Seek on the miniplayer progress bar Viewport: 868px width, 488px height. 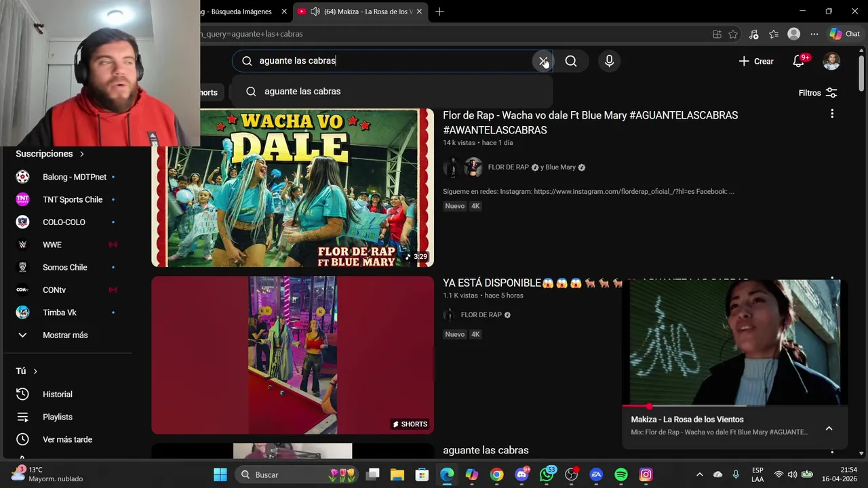(x=735, y=406)
